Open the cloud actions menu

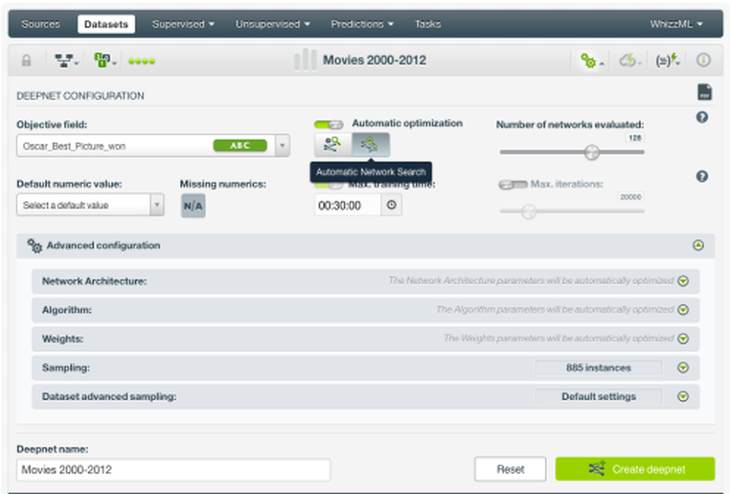629,61
